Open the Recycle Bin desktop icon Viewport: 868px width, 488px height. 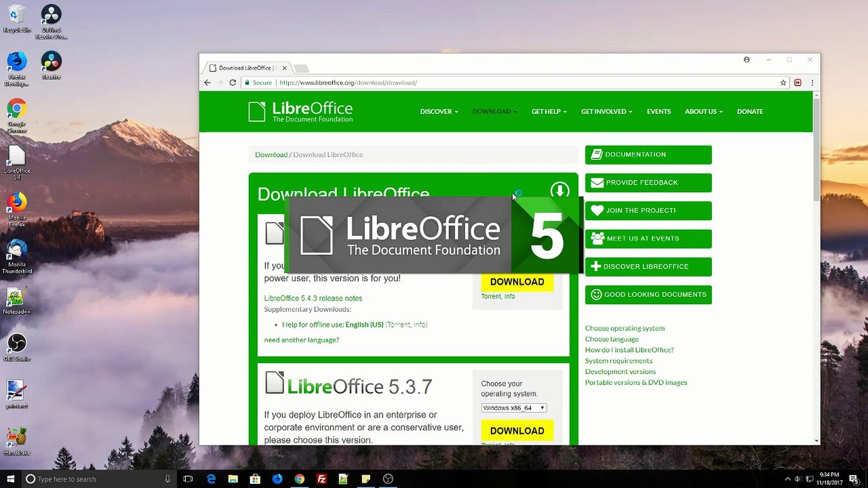coord(17,19)
